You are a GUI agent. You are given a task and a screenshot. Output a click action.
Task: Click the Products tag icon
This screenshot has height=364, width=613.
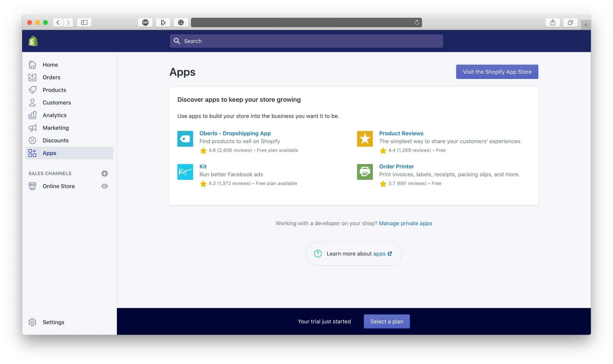32,90
